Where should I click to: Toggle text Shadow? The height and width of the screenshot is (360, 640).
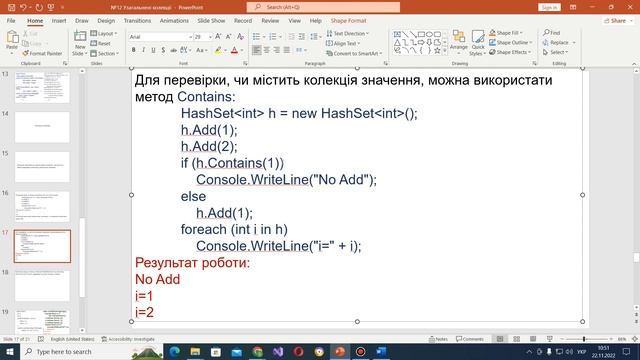[x=163, y=50]
